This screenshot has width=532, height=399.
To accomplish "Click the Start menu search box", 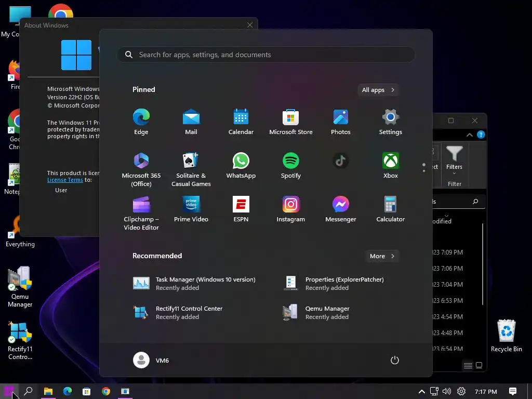I will point(266,55).
